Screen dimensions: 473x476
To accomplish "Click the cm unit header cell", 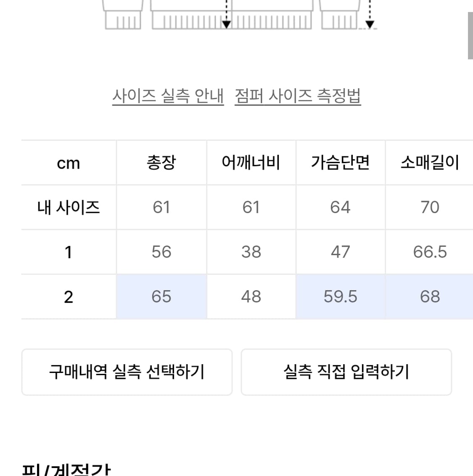I will point(68,163).
